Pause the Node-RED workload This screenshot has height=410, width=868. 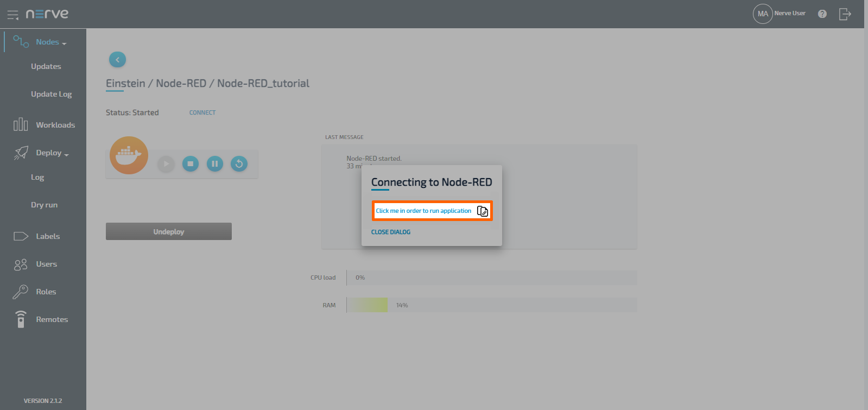tap(215, 163)
